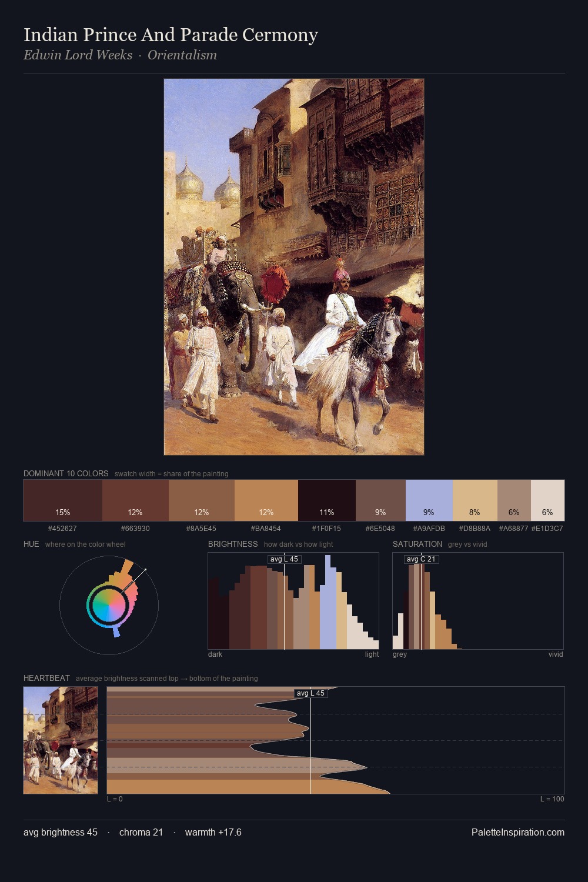Click the brightness histogram chart
Screen dimensions: 588x882
[293, 601]
